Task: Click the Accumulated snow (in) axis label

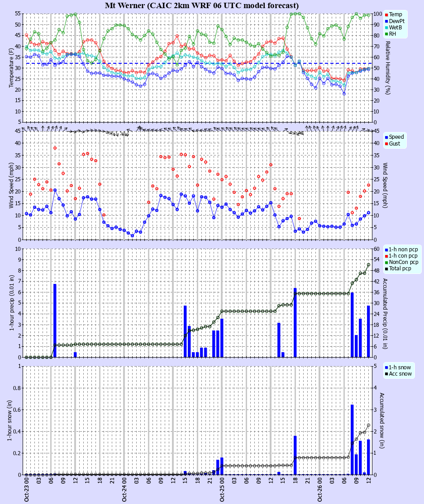Action: click(382, 420)
